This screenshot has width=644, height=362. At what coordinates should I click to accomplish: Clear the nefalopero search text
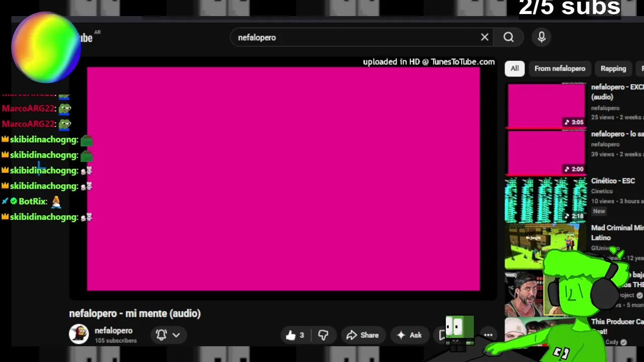click(485, 37)
